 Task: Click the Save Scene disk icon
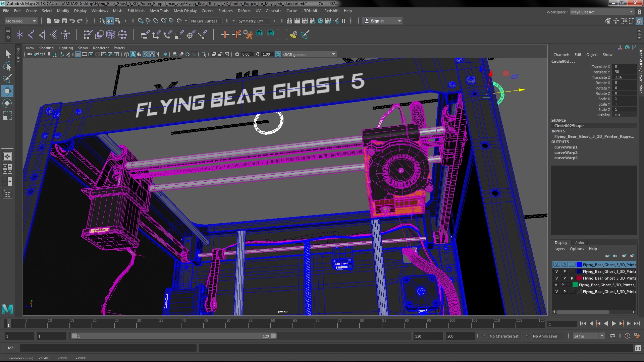click(64, 21)
